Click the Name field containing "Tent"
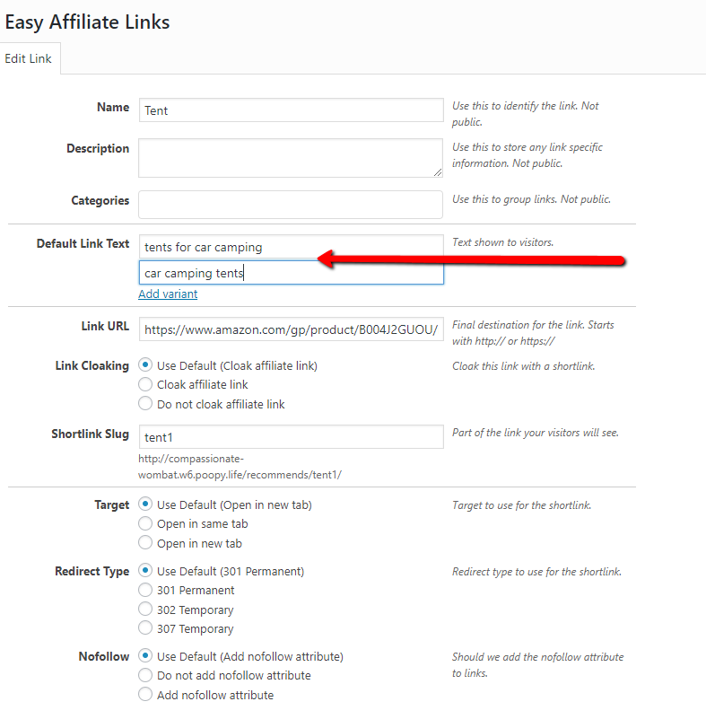 point(291,109)
